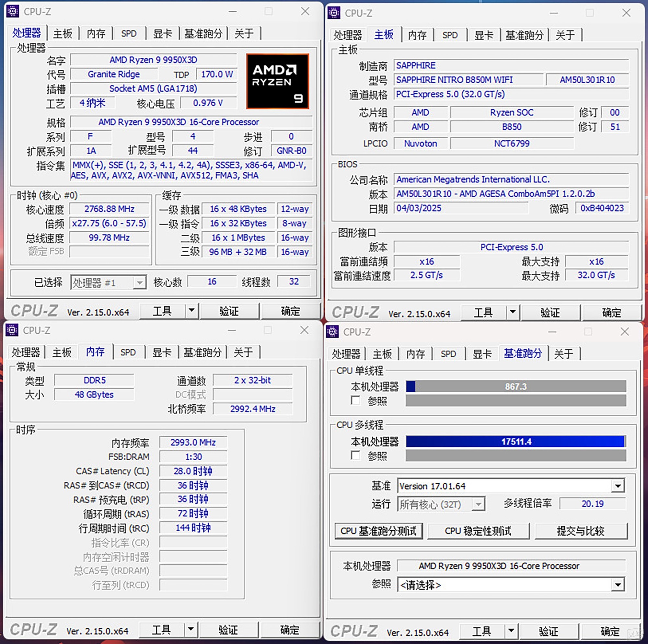The width and height of the screenshot is (648, 644).
Task: Click the 96 MB + 32 MB L3 cache value
Action: 238,252
